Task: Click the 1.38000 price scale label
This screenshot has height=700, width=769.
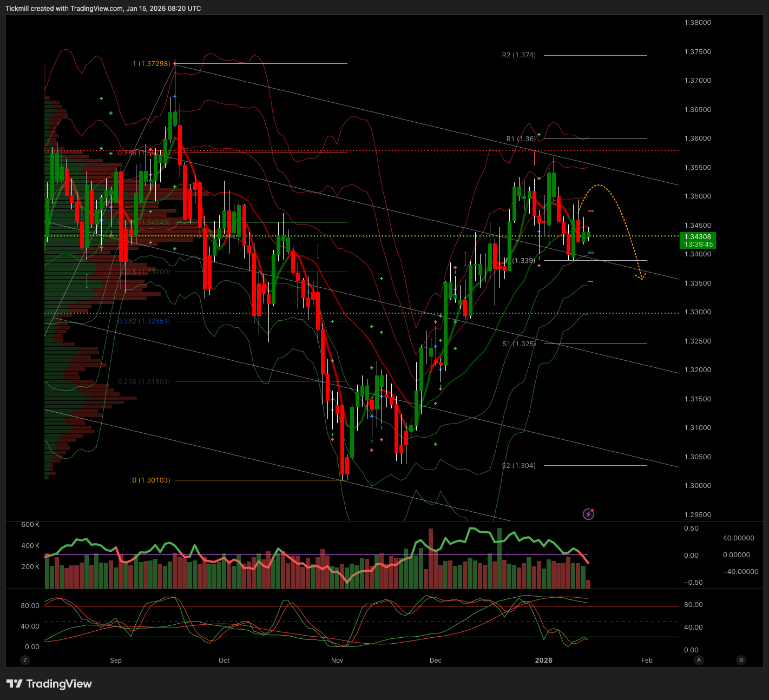Action: click(698, 23)
